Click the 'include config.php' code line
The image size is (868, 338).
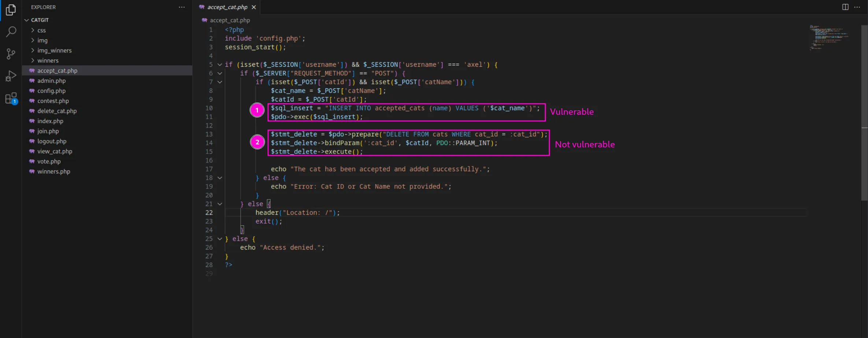coord(265,38)
